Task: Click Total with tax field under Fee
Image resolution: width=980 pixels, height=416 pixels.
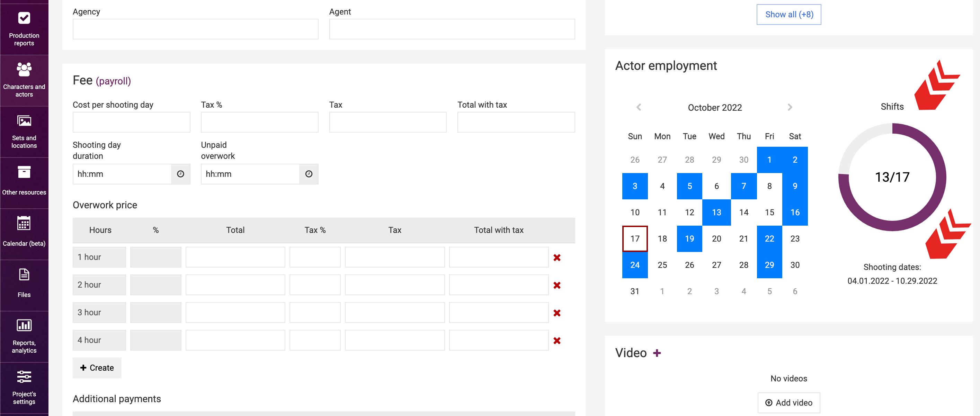Action: coord(516,122)
